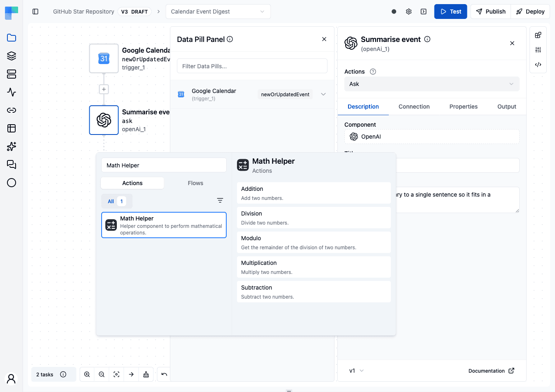Screen dimensions: 555x392
Task: Click the components grid icon on right rail
Action: point(538,35)
